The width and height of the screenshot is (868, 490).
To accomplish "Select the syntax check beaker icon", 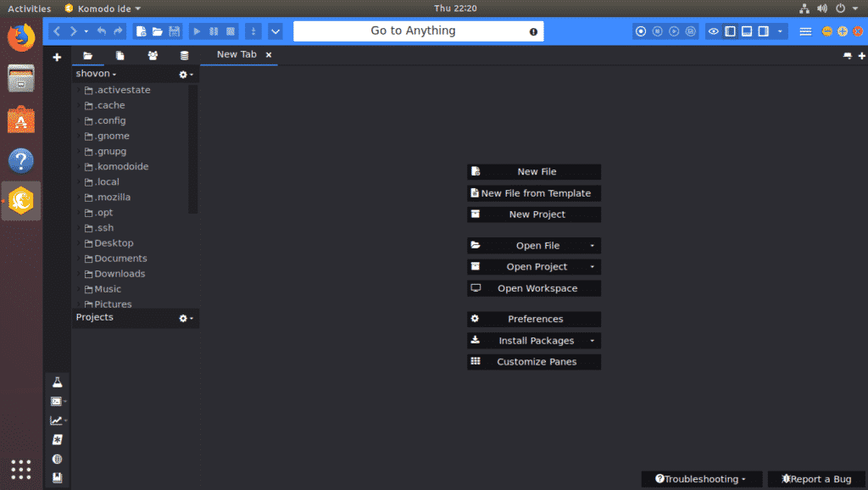I will tap(58, 381).
